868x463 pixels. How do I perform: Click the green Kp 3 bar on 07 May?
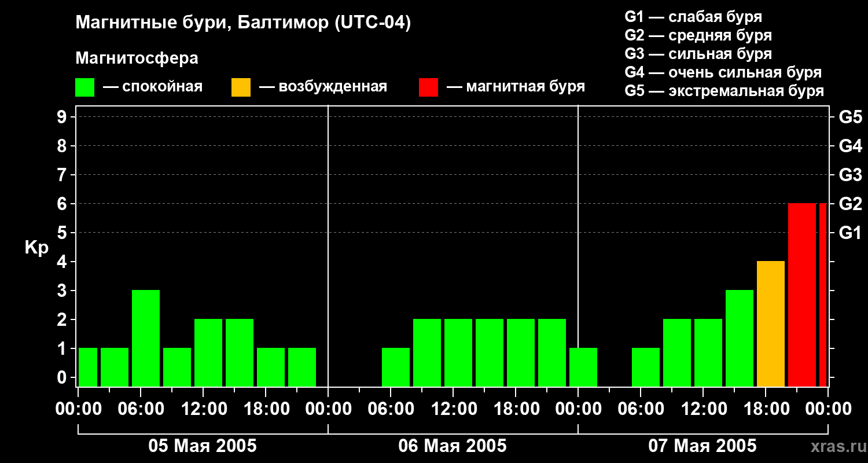[740, 339]
